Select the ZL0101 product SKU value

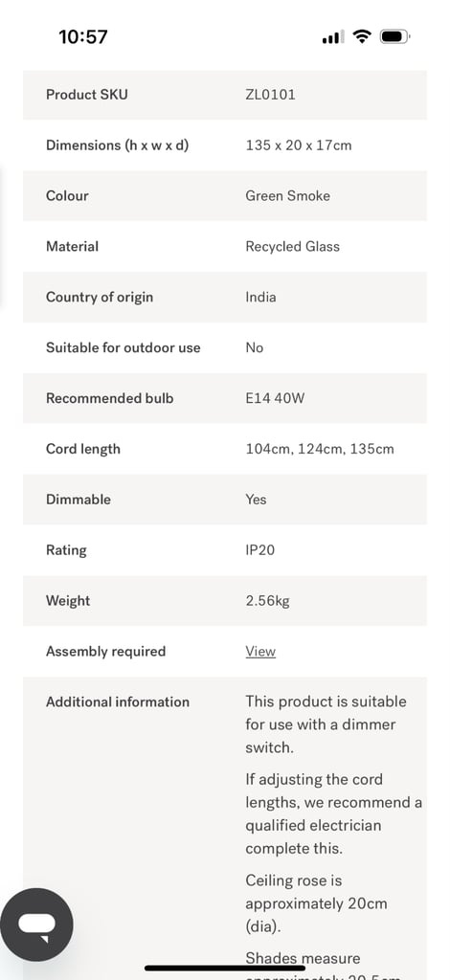[x=270, y=95]
